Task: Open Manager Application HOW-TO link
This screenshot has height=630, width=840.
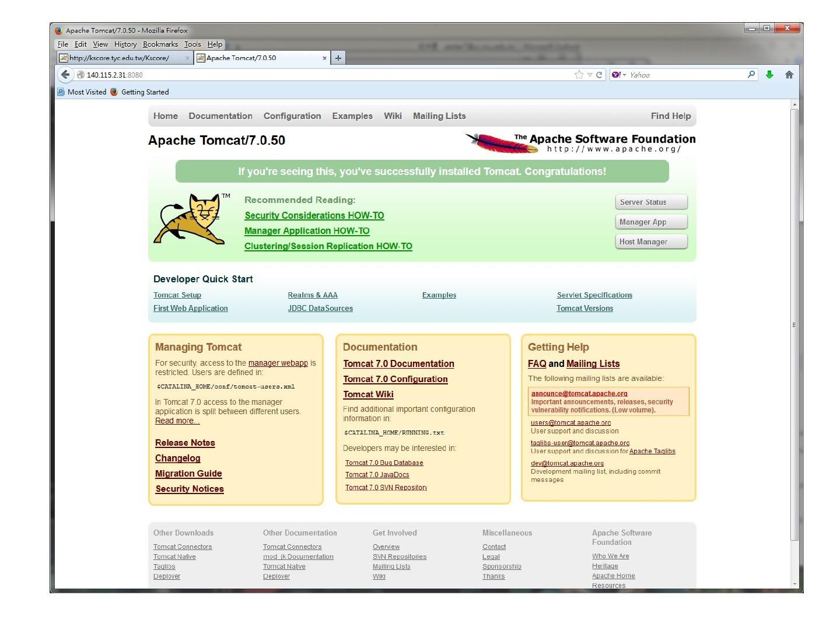Action: (x=307, y=231)
